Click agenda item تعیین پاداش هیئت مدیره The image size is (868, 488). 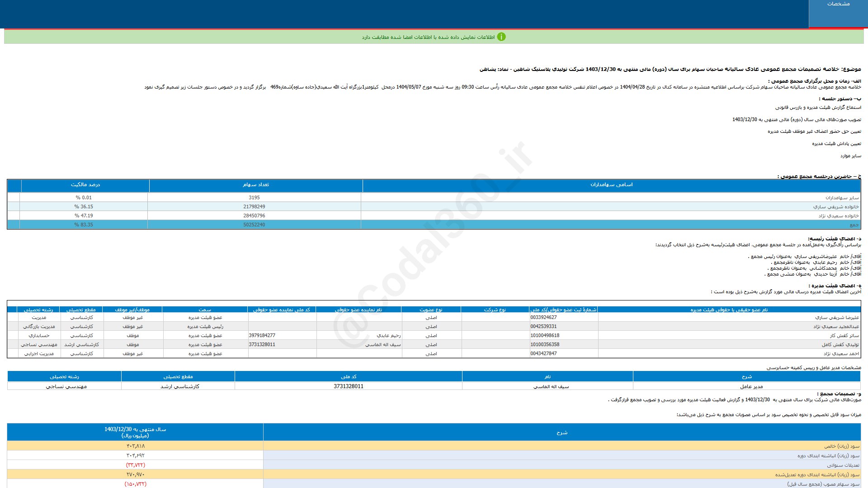pyautogui.click(x=836, y=143)
